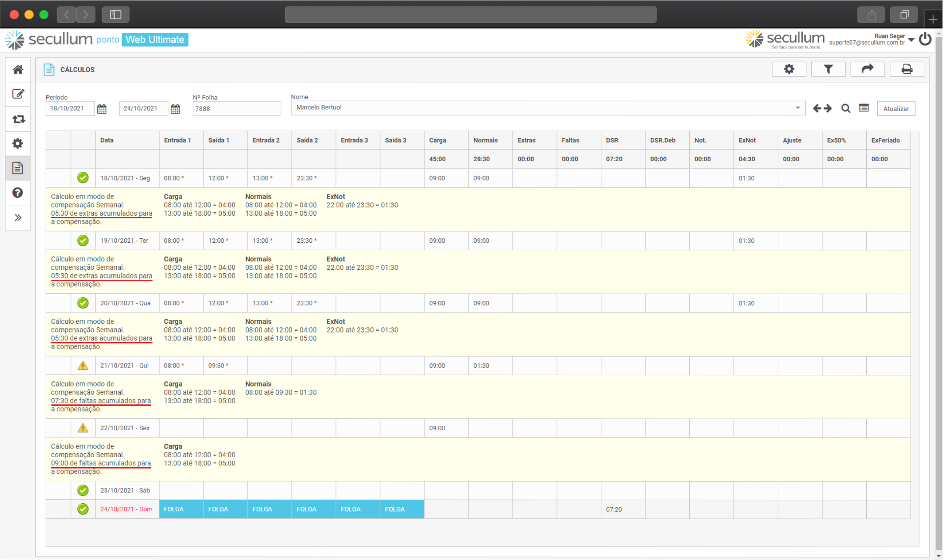Screen dimensions: 943x560
Task: Click the Atualizar button
Action: pos(896,109)
